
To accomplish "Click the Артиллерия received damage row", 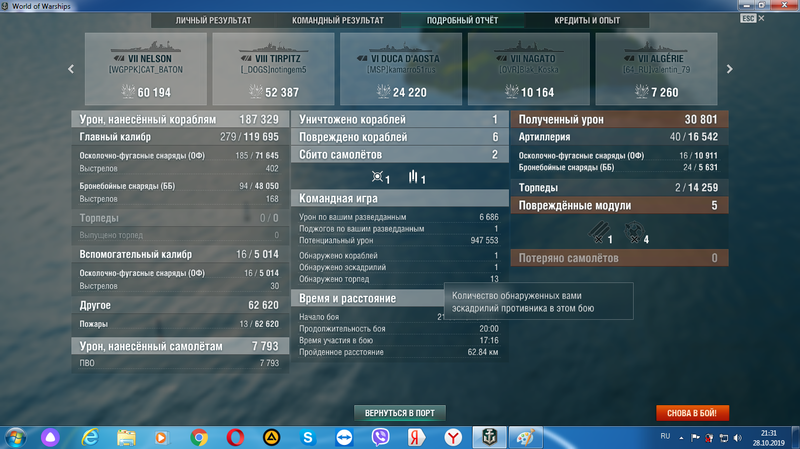I will click(619, 137).
